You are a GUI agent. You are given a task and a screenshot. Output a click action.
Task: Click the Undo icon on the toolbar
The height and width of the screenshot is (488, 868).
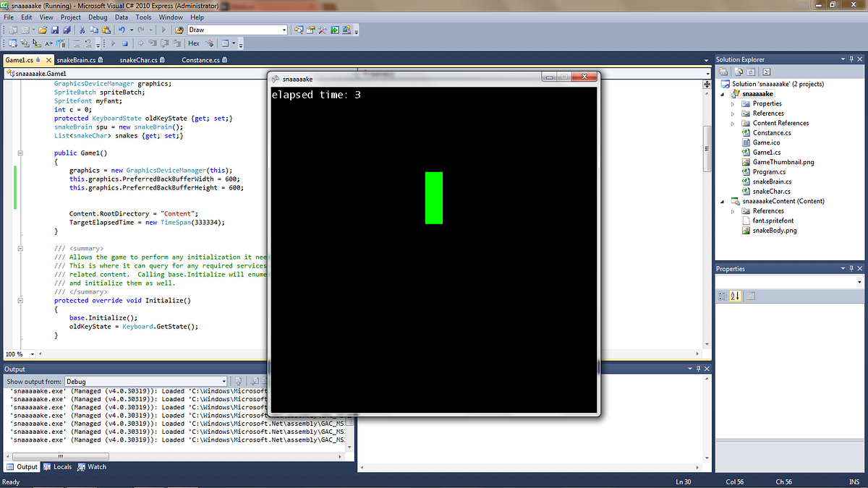122,30
